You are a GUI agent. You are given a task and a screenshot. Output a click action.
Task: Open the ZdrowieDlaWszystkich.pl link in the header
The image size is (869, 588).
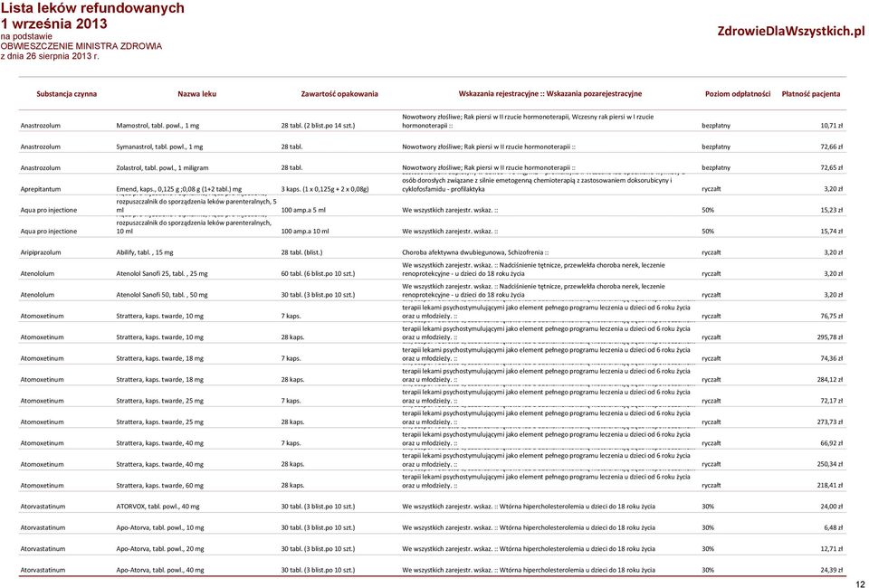[791, 31]
